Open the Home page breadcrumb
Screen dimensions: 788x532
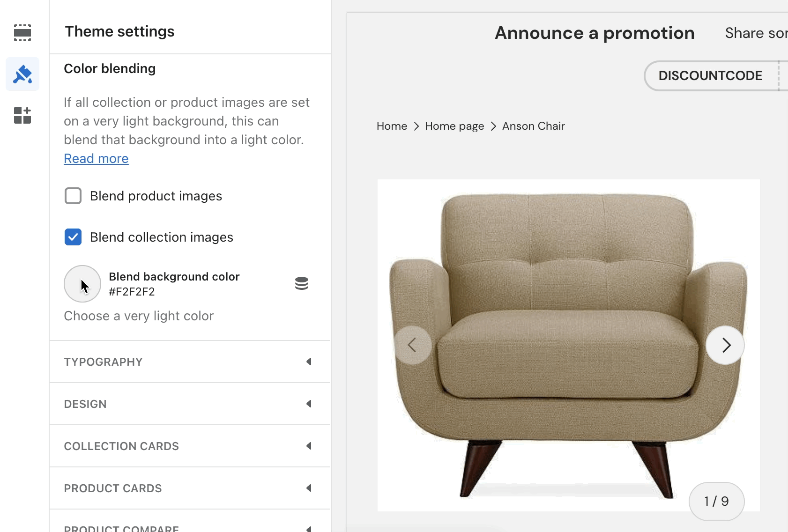[x=454, y=126]
